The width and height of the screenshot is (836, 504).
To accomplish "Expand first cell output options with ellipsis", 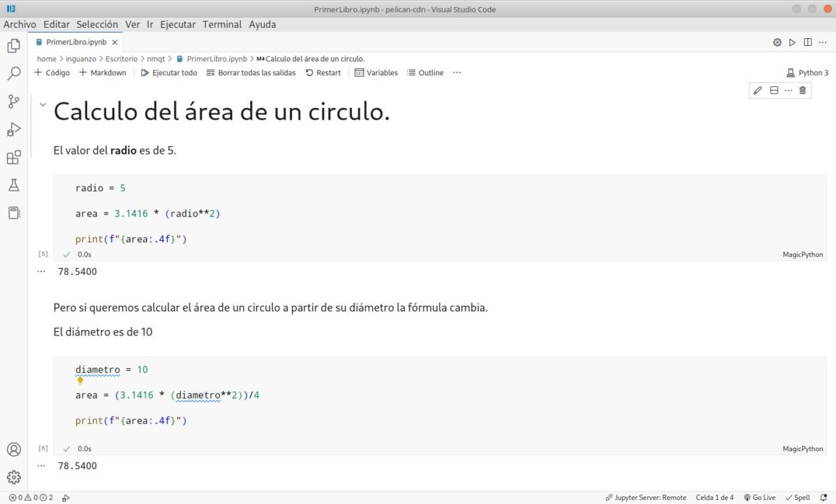I will click(41, 271).
